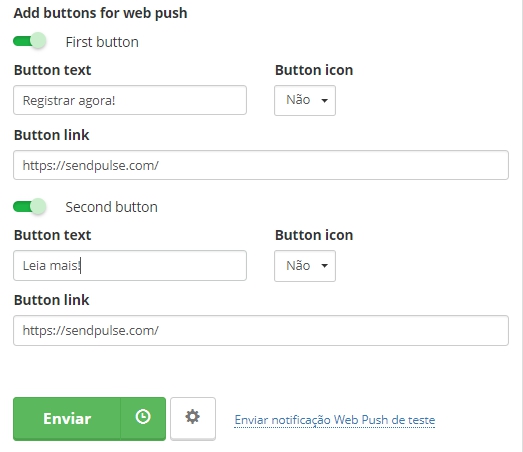Click the Enviar send button

(67, 418)
